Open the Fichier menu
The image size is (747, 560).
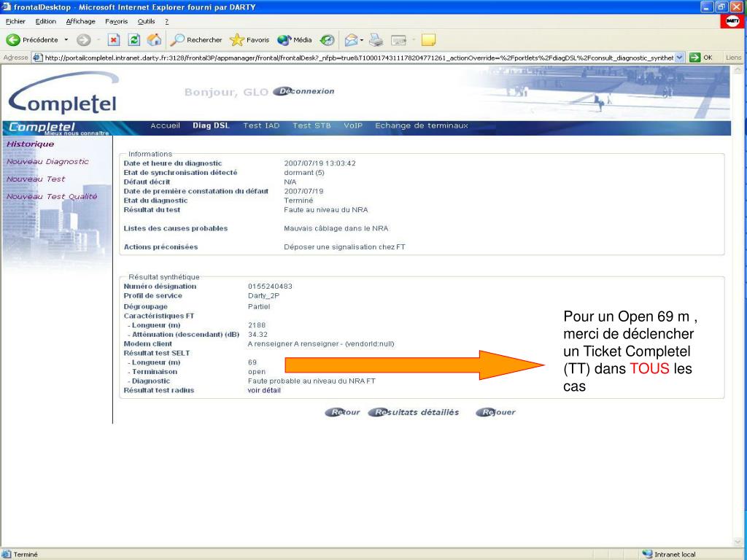coord(15,21)
